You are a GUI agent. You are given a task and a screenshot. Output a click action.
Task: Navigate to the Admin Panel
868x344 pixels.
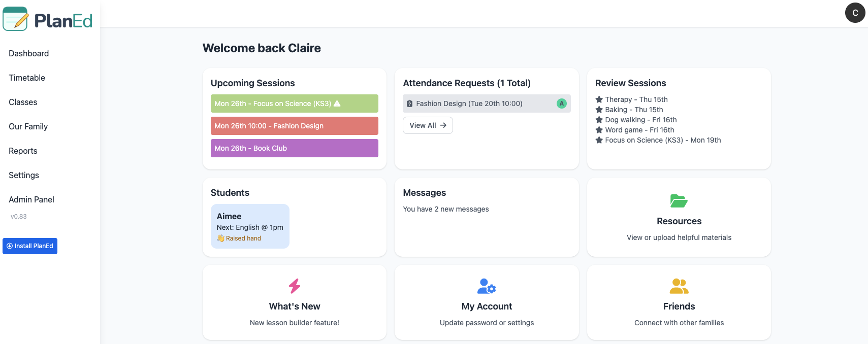(31, 199)
